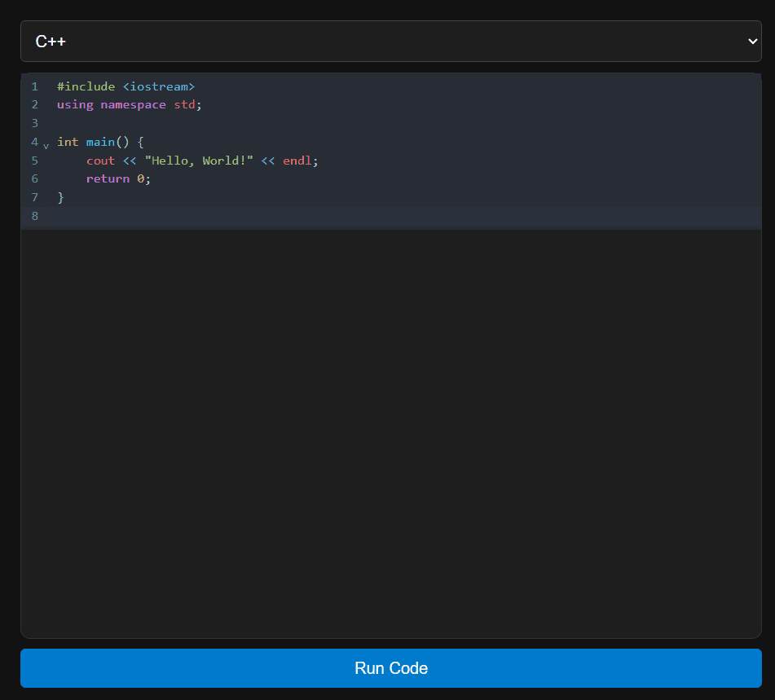The width and height of the screenshot is (775, 700).
Task: Collapse the main function fold arrow
Action: click(46, 145)
